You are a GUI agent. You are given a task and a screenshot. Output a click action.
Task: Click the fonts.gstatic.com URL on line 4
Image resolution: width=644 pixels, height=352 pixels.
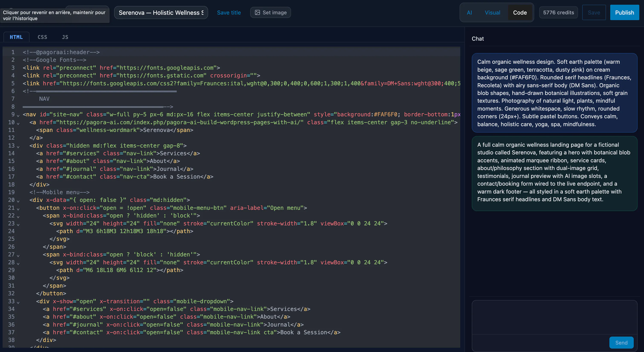[162, 75]
